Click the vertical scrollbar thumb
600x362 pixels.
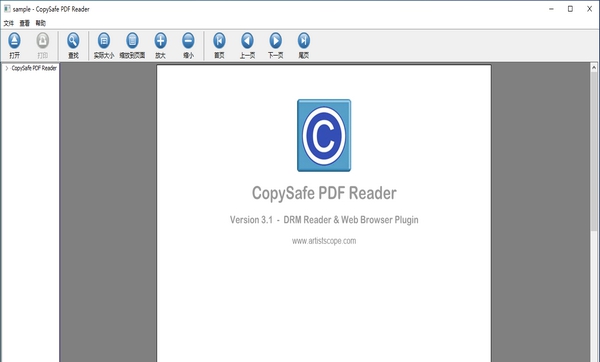(x=594, y=151)
